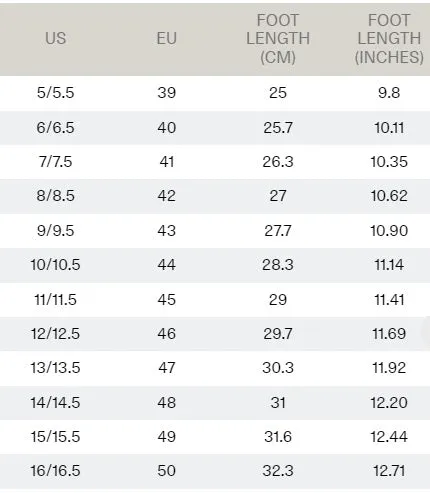Image resolution: width=430 pixels, height=493 pixels.
Task: Click the 29 cm foot length cell
Action: tap(278, 300)
